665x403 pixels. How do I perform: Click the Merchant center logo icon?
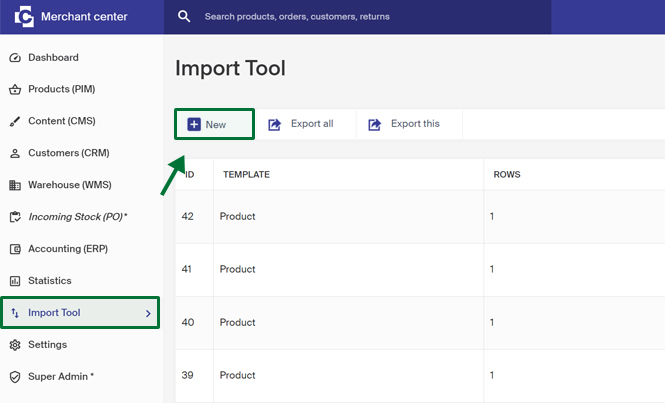[24, 17]
